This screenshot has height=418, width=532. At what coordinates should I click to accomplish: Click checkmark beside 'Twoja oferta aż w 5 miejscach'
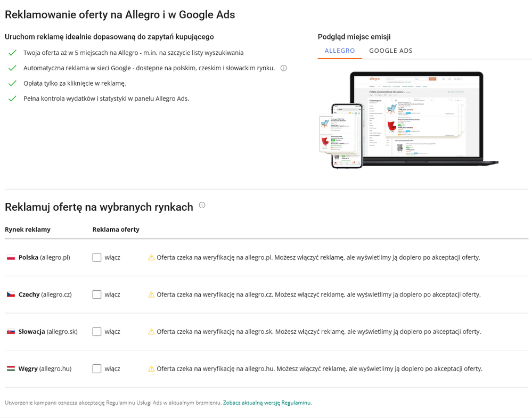(x=12, y=53)
